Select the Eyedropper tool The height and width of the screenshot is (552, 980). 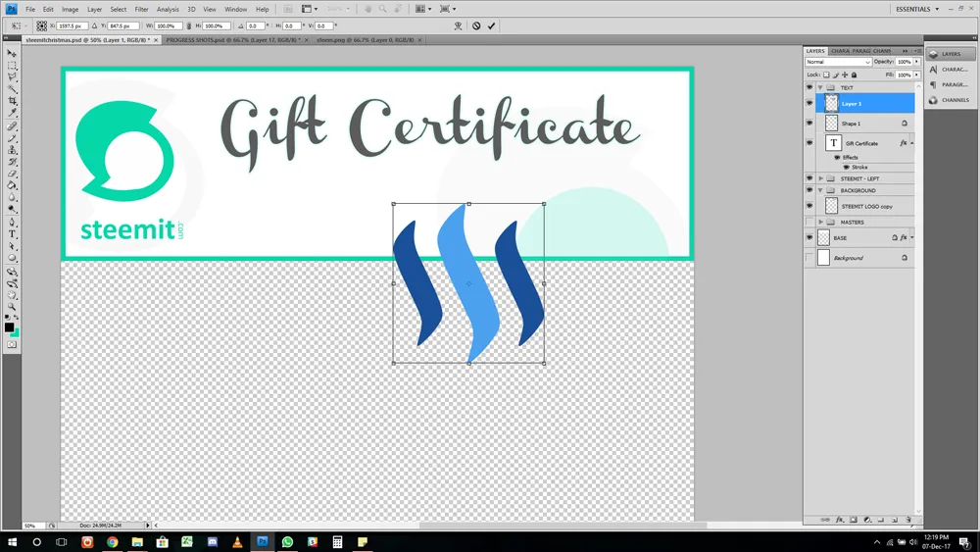pos(11,113)
